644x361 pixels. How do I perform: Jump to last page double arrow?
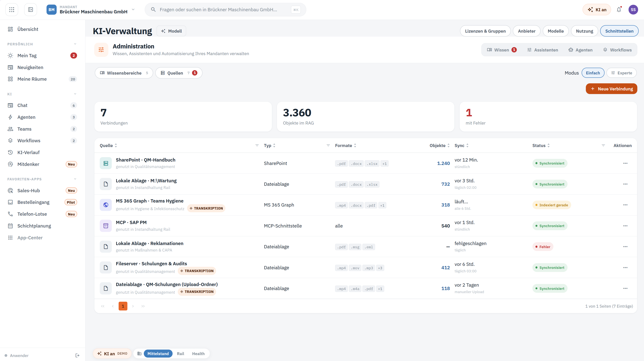pos(143,306)
